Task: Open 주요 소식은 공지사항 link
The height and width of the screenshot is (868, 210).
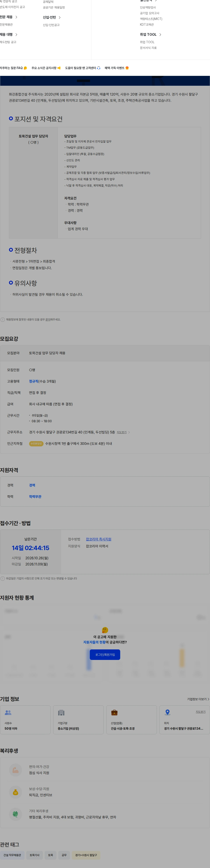Action: 46,68
